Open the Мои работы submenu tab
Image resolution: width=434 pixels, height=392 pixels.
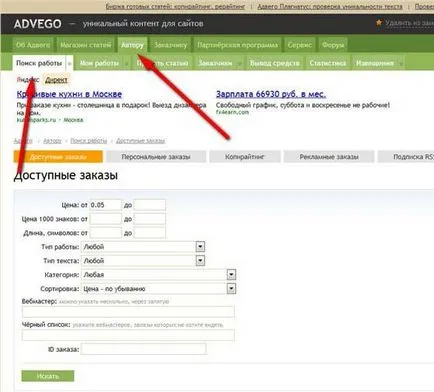(99, 63)
